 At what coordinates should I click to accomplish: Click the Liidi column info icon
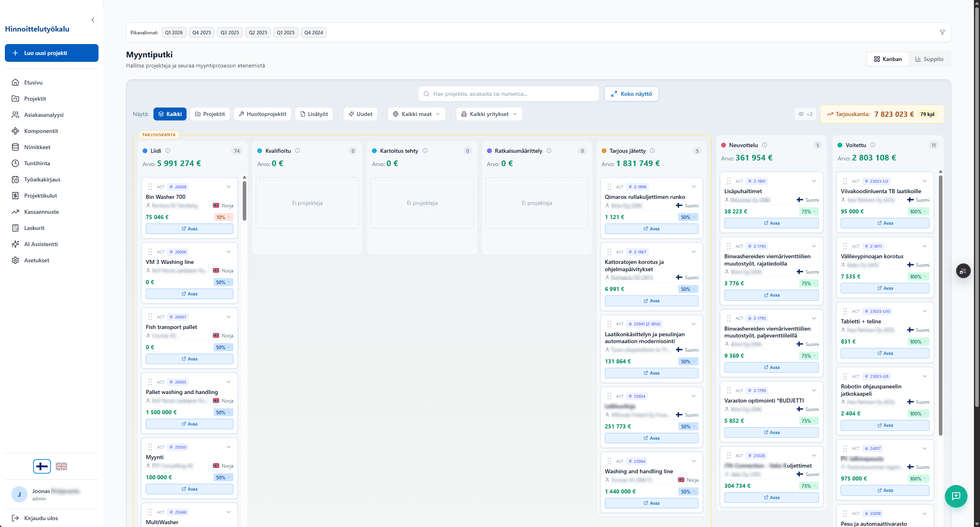click(168, 151)
